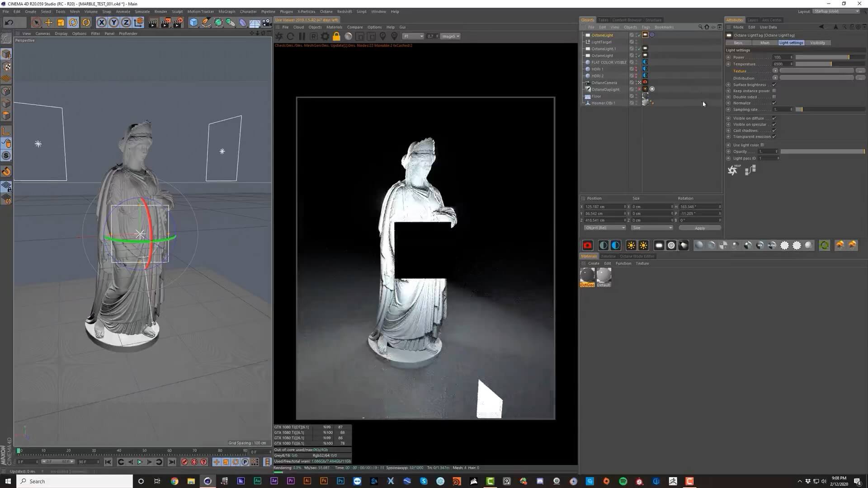Image resolution: width=868 pixels, height=488 pixels.
Task: Open the Object (Rel) coordinate dropdown
Action: [605, 228]
